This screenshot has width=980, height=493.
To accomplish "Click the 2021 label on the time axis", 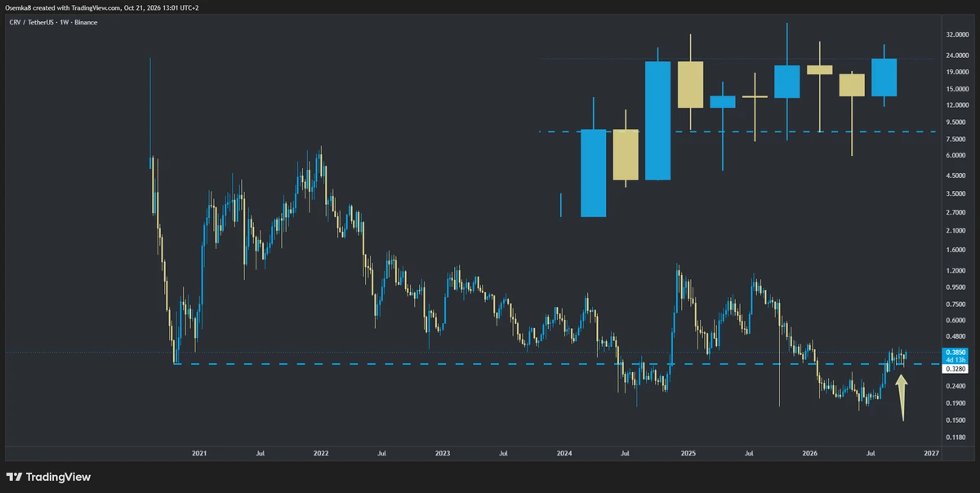I will tap(198, 452).
